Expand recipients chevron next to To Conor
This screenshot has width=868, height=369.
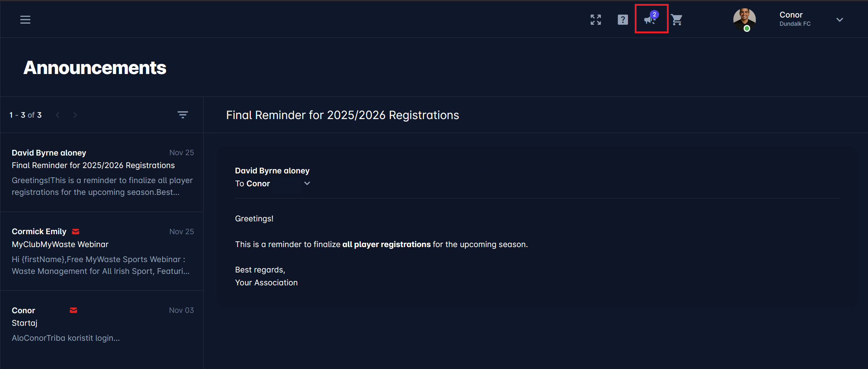[307, 183]
